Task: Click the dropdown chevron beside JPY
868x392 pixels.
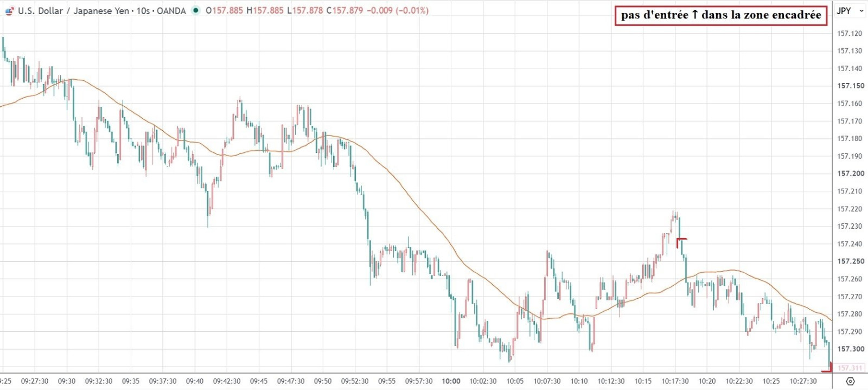Action: (861, 11)
